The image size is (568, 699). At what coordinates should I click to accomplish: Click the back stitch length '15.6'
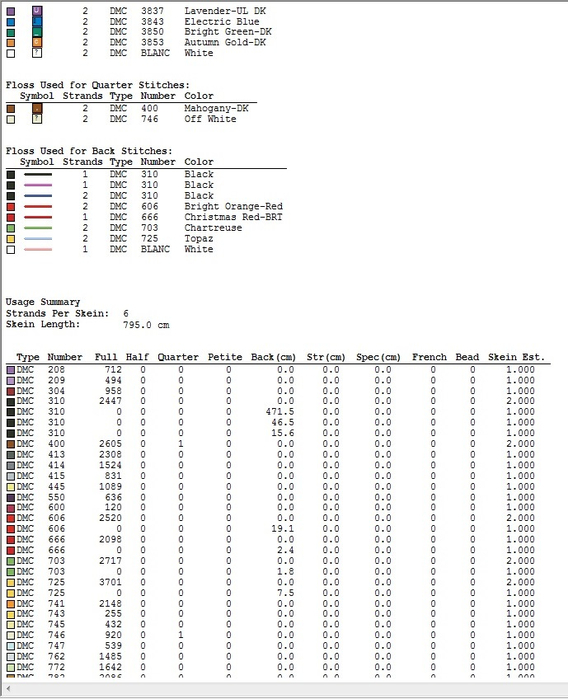pyautogui.click(x=283, y=433)
